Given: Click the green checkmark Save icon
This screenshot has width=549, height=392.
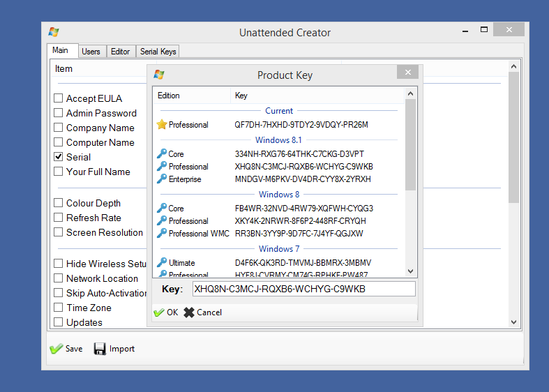Looking at the screenshot, I should pyautogui.click(x=56, y=349).
